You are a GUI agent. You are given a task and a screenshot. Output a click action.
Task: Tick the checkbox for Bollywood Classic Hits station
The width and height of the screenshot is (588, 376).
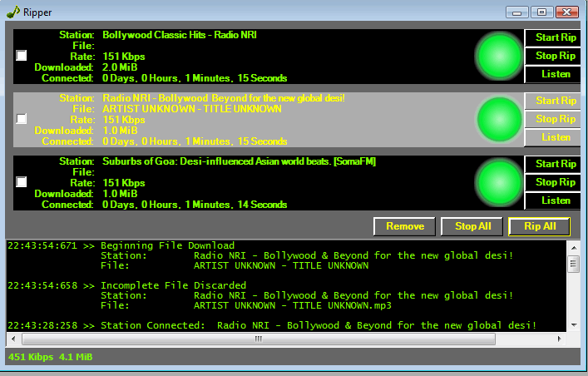pyautogui.click(x=22, y=56)
